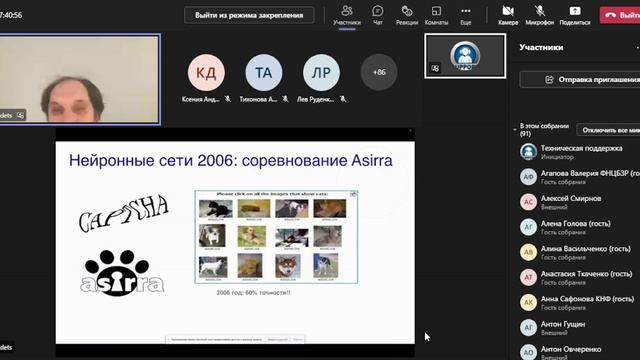Select Анастасия Ткаченко participant row

[580, 278]
